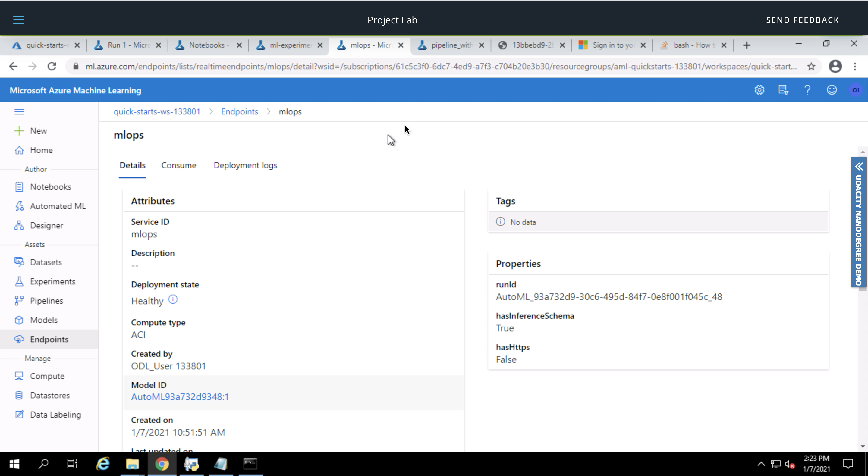This screenshot has height=476, width=868.
Task: Open the Chrome three-dot menu
Action: click(855, 66)
